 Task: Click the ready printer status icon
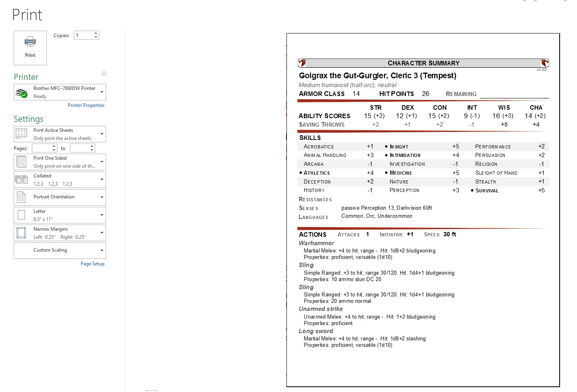(x=21, y=93)
